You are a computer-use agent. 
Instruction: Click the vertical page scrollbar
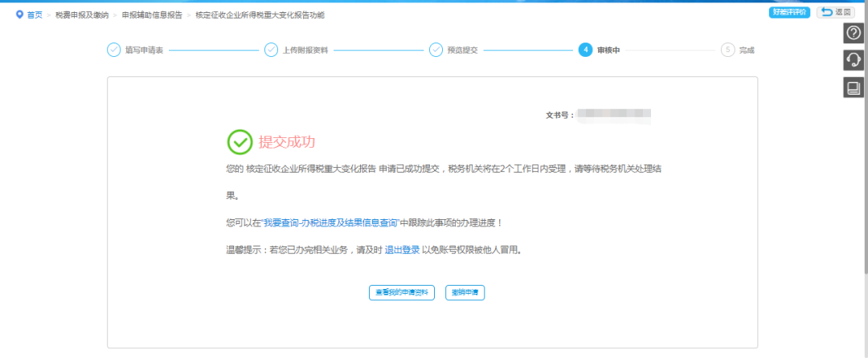[866, 138]
